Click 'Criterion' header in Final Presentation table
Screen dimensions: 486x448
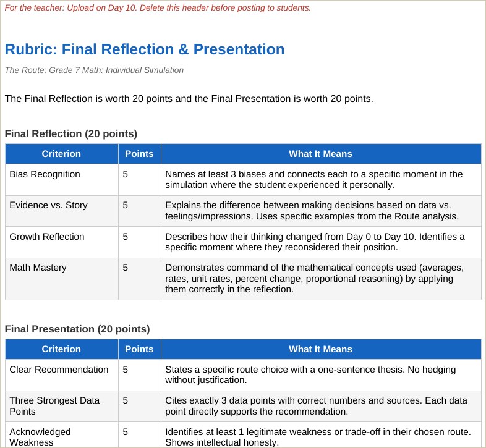click(61, 349)
